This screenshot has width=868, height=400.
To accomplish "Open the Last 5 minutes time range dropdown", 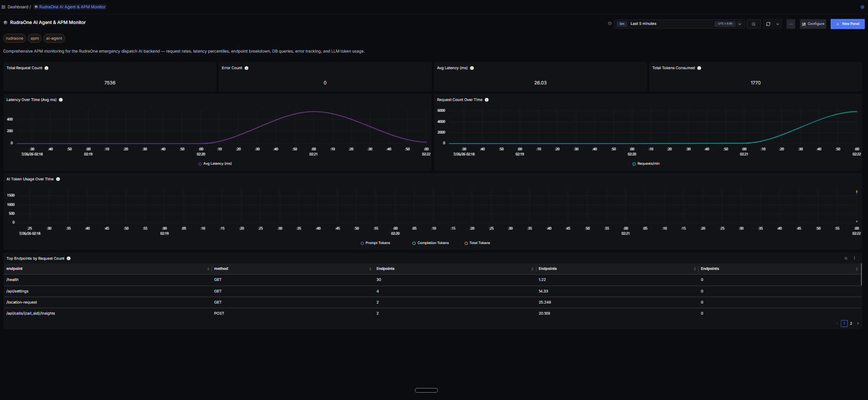I will click(680, 24).
